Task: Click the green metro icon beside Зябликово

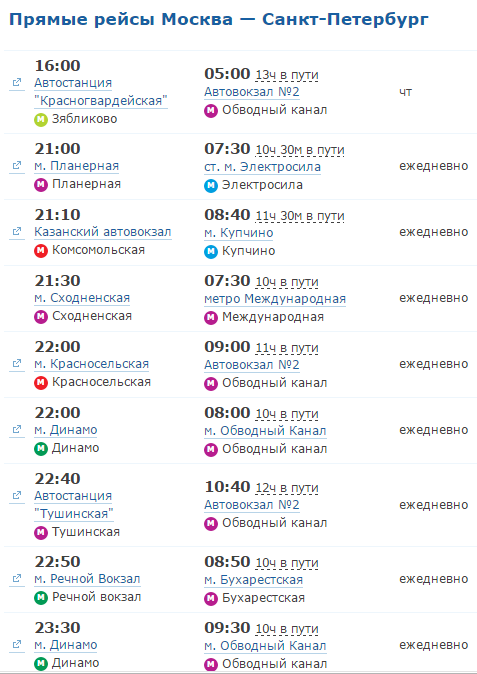Action: click(x=41, y=119)
